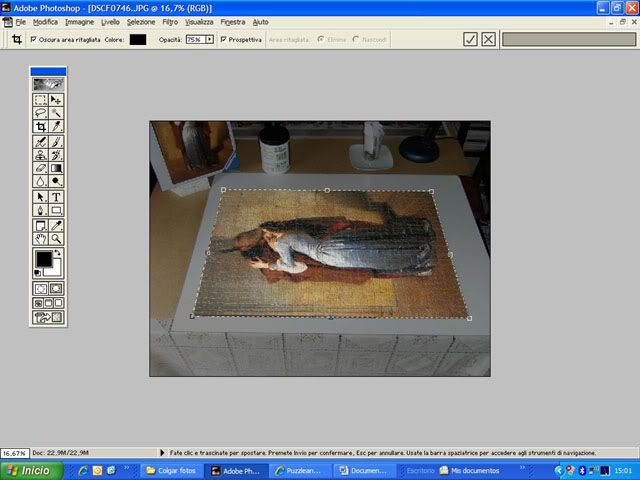The height and width of the screenshot is (480, 640).
Task: Click crop tool icon in options bar
Action: (x=17, y=39)
